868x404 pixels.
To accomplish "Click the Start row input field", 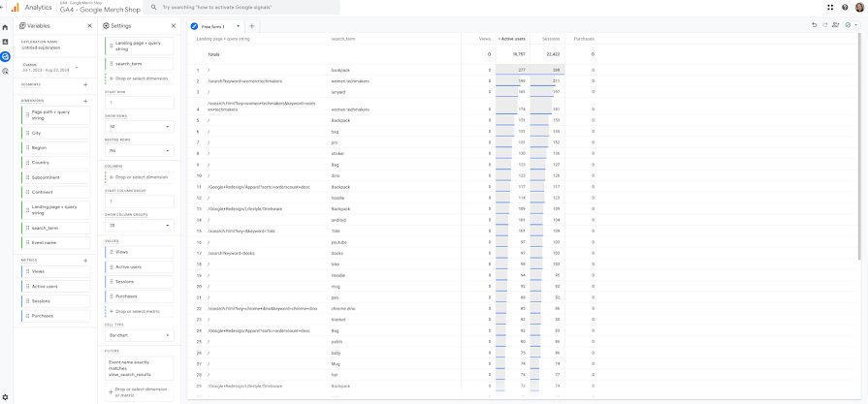I will point(140,103).
